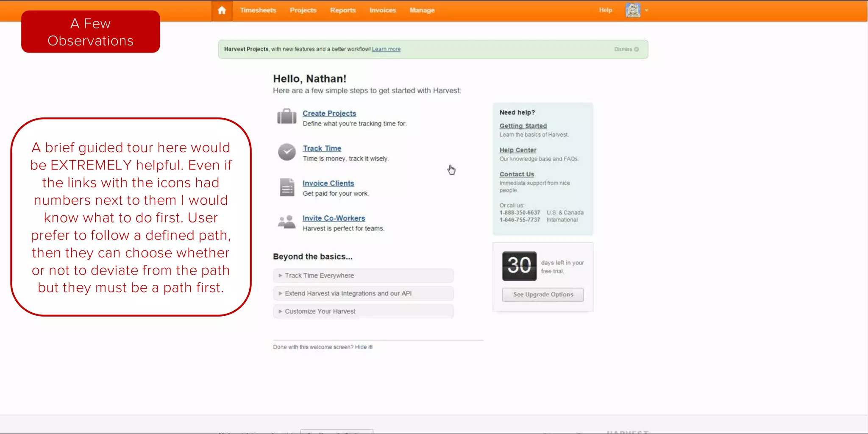
Task: Hide the welcome screen via Hide it
Action: click(364, 347)
